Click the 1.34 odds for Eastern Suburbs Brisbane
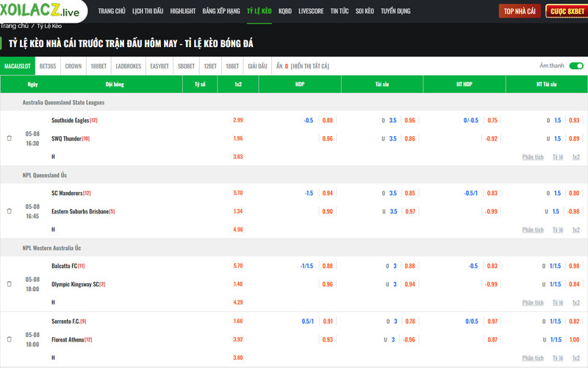The width and height of the screenshot is (588, 368). click(x=237, y=211)
